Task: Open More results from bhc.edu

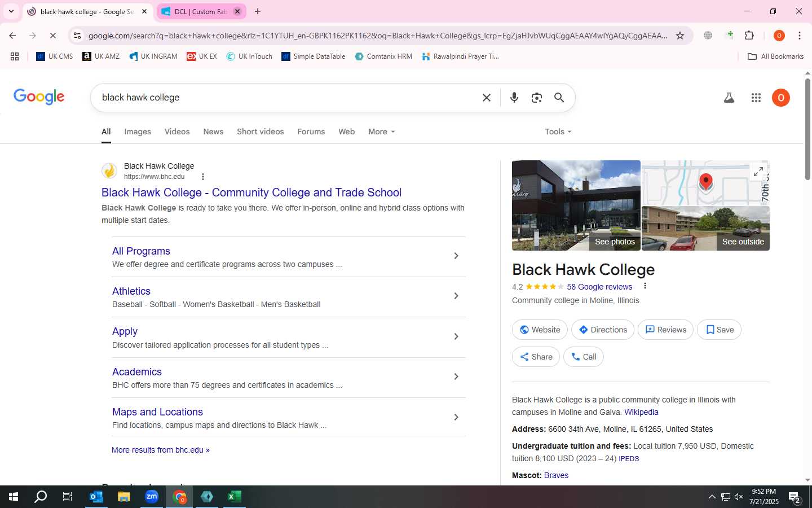Action: click(161, 450)
